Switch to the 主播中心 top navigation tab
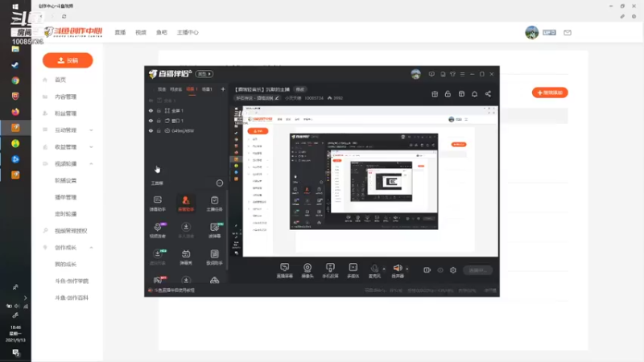The height and width of the screenshot is (362, 644). (x=188, y=32)
